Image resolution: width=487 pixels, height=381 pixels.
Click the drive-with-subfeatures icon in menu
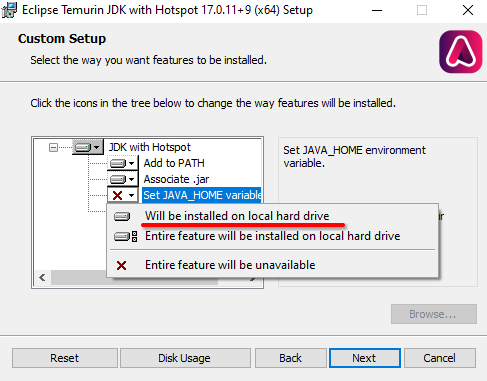[125, 237]
